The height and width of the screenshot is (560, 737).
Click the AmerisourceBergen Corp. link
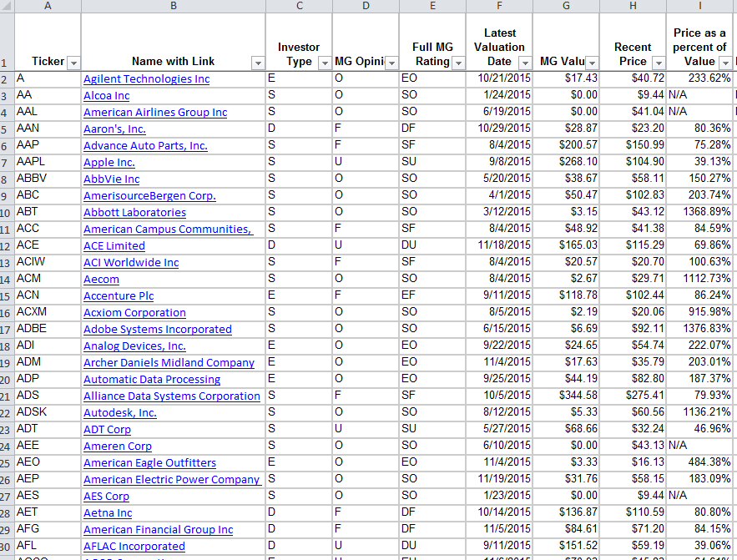click(x=150, y=196)
